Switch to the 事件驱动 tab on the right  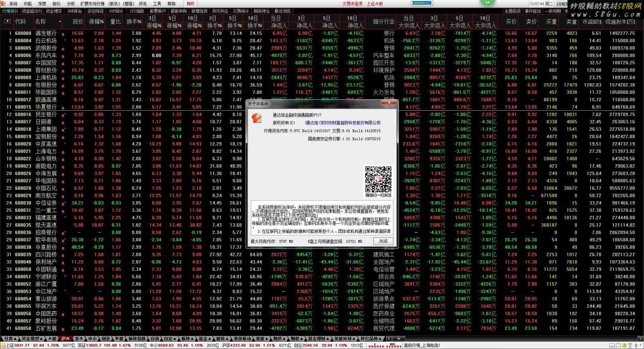pyautogui.click(x=533, y=11)
